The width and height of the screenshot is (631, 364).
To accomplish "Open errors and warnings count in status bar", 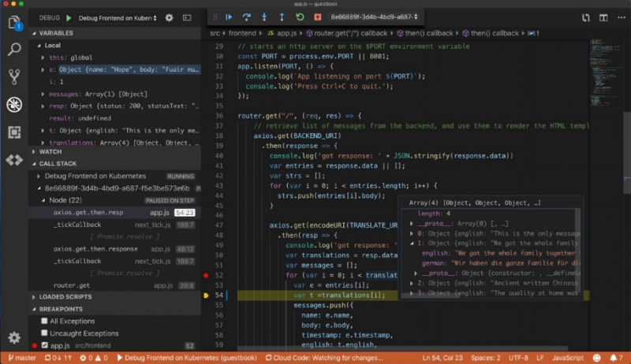I will (x=94, y=358).
